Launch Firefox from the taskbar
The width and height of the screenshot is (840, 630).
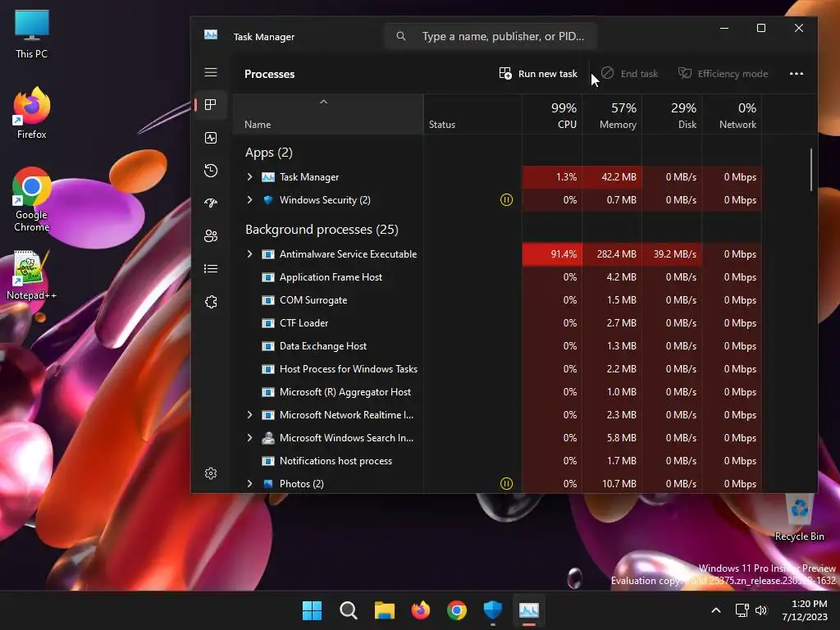421,610
